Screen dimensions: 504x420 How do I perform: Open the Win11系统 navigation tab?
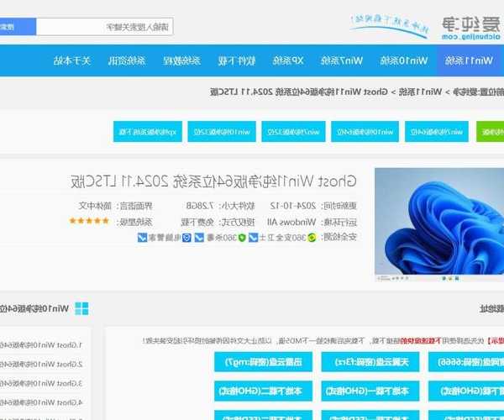(468, 60)
